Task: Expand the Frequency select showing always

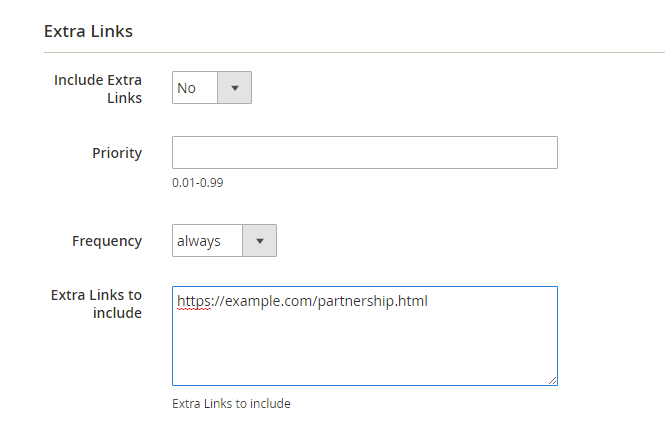Action: tap(224, 241)
